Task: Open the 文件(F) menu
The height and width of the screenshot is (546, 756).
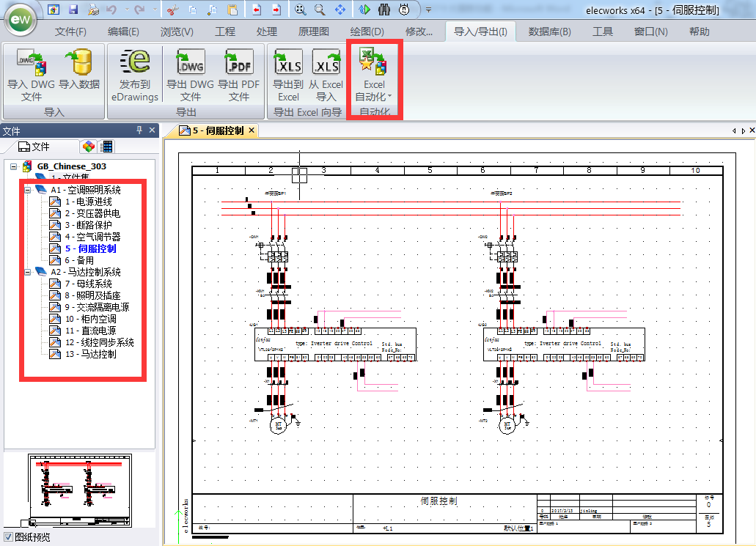Action: pos(70,32)
